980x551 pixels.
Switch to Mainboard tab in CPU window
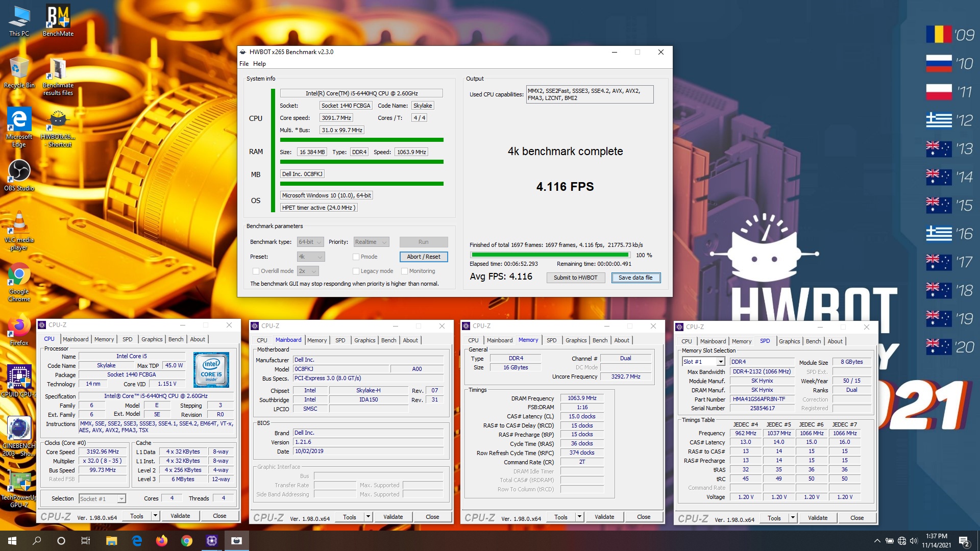[76, 339]
